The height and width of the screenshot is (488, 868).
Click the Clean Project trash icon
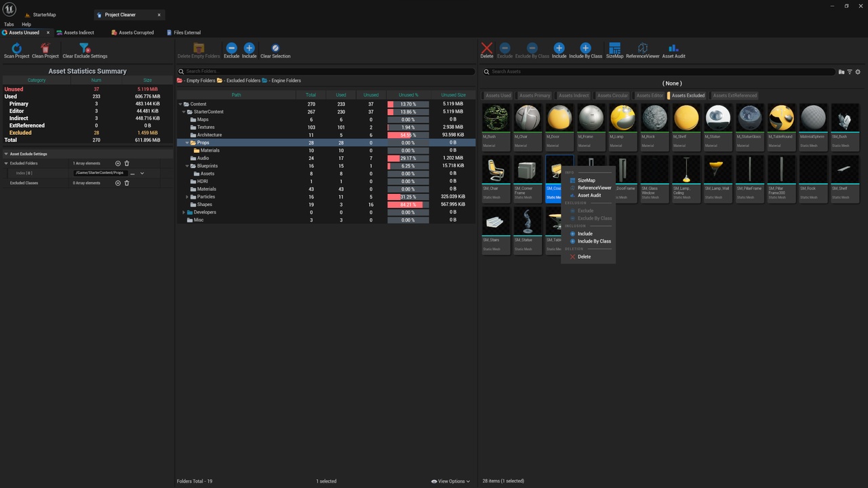(x=45, y=48)
